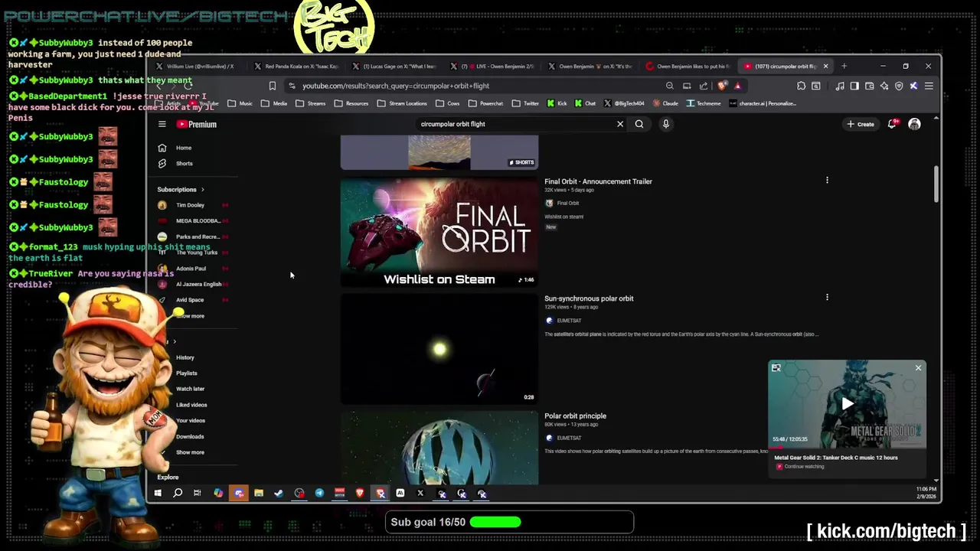Image resolution: width=980 pixels, height=551 pixels.
Task: Open YouTube notifications bell
Action: point(893,124)
